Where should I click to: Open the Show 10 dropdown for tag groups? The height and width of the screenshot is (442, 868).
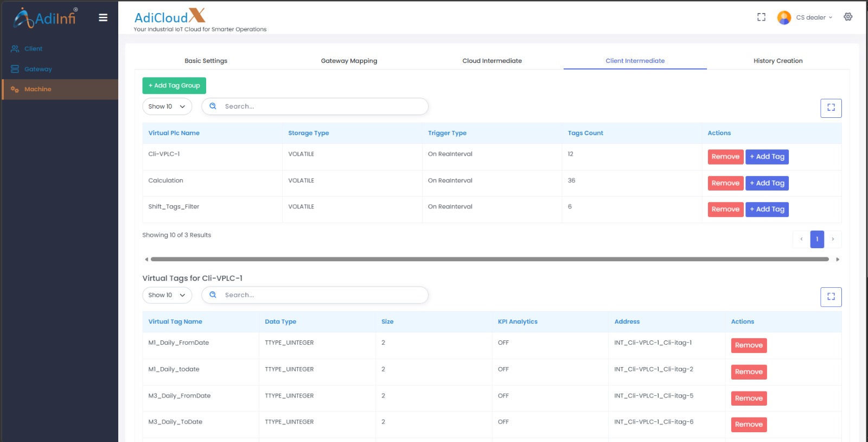coord(167,106)
